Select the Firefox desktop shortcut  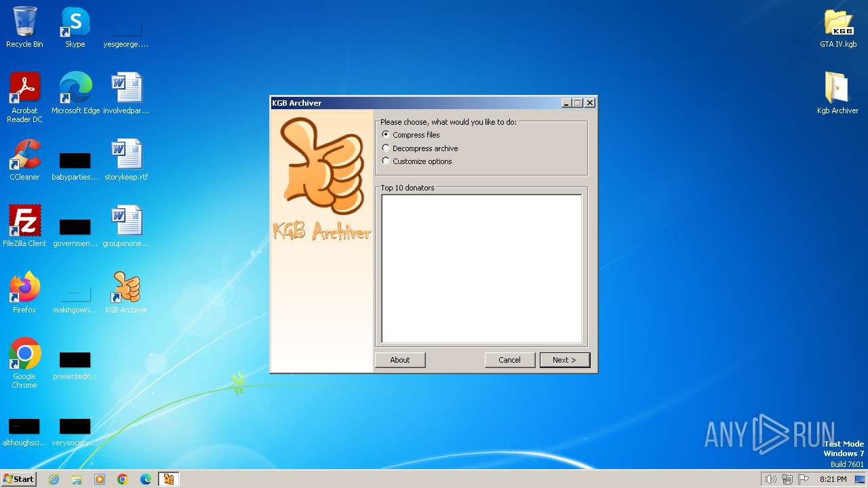click(x=24, y=293)
